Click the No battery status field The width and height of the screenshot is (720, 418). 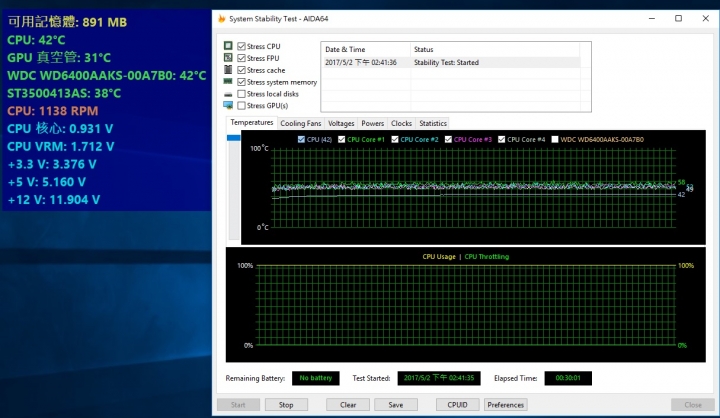coord(315,378)
